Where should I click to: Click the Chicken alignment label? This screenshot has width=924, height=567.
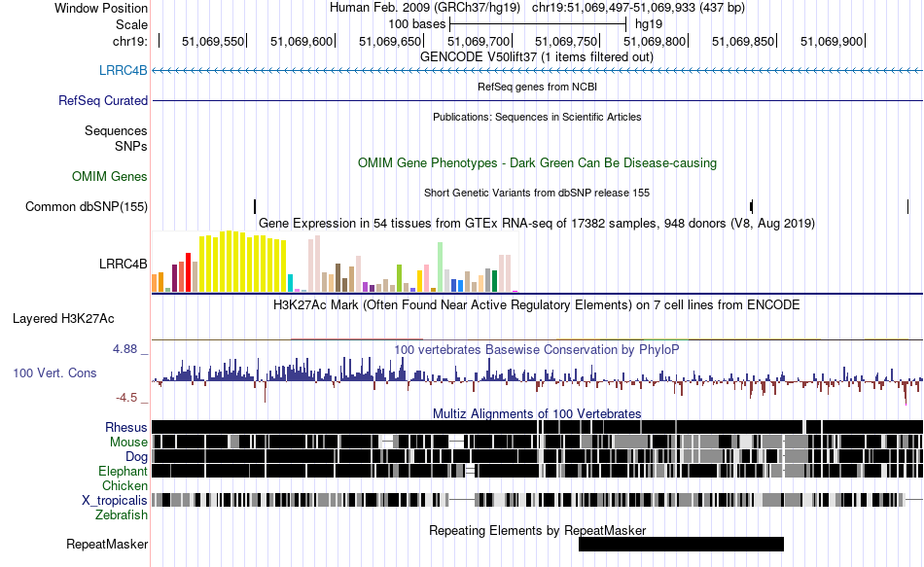124,485
